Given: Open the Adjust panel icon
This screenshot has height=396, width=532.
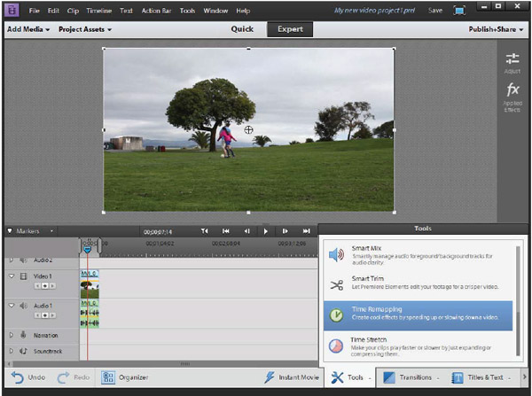Looking at the screenshot, I should pos(512,59).
